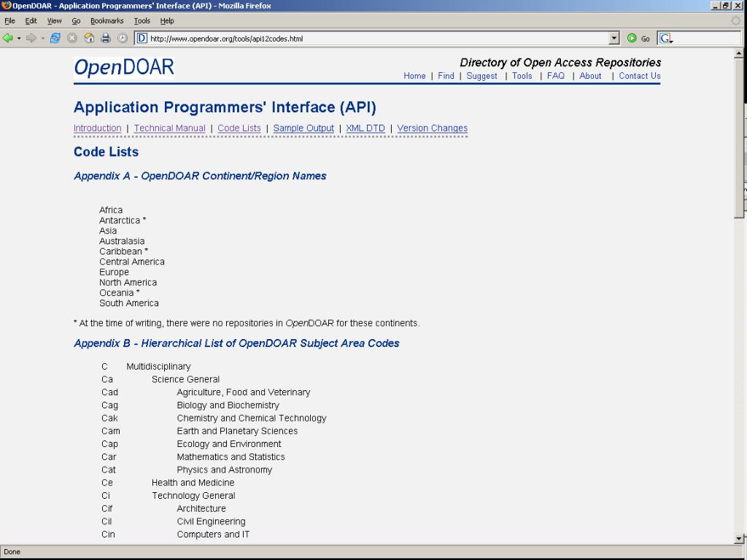Click 'Multidisciplinary' subject entry
Viewport: 747px width, 560px height.
158,367
